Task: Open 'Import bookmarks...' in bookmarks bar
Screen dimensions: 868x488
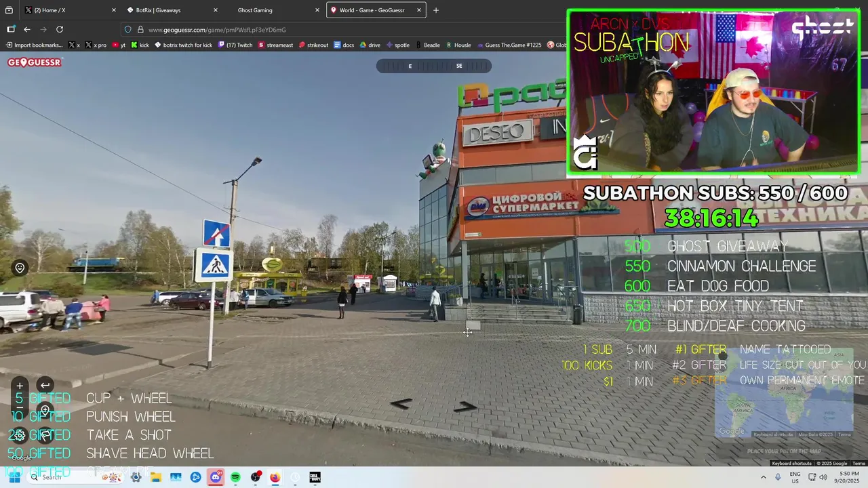Action: (34, 45)
